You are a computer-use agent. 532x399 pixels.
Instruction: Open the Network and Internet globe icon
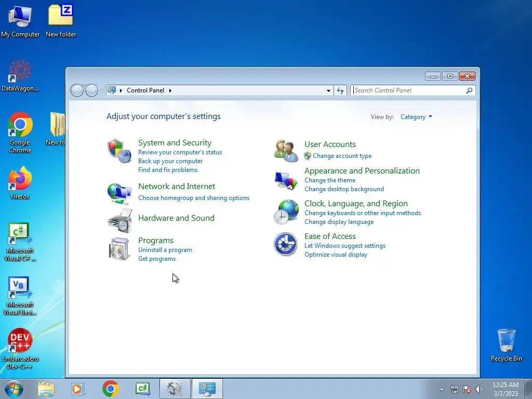point(119,194)
